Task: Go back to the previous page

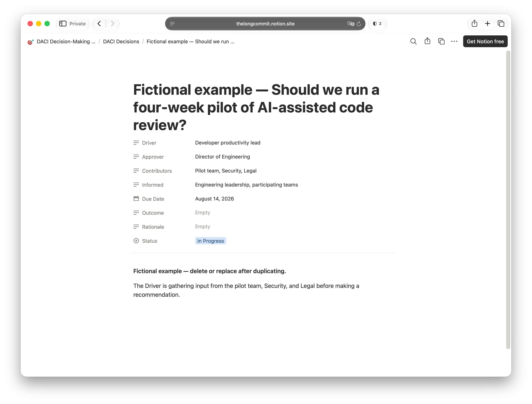Action: click(x=99, y=24)
